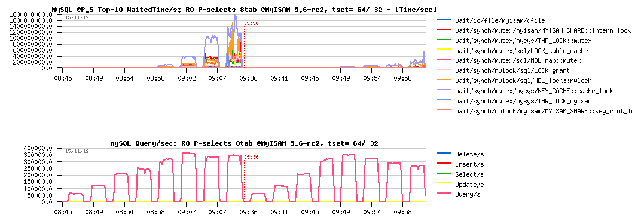The image size is (644, 221).
Task: Click the green swatch beside THR_LOCK::mutex entry
Action: click(x=444, y=40)
